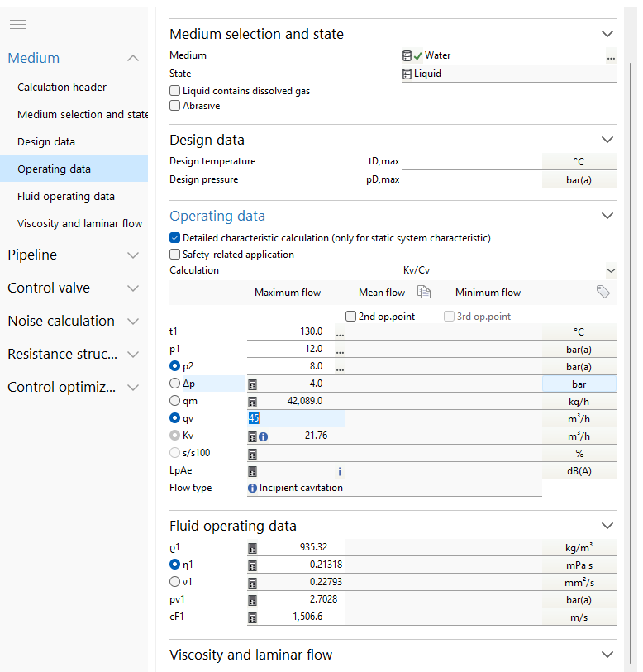The width and height of the screenshot is (643, 672).
Task: Select the qm radio button
Action: click(x=174, y=401)
